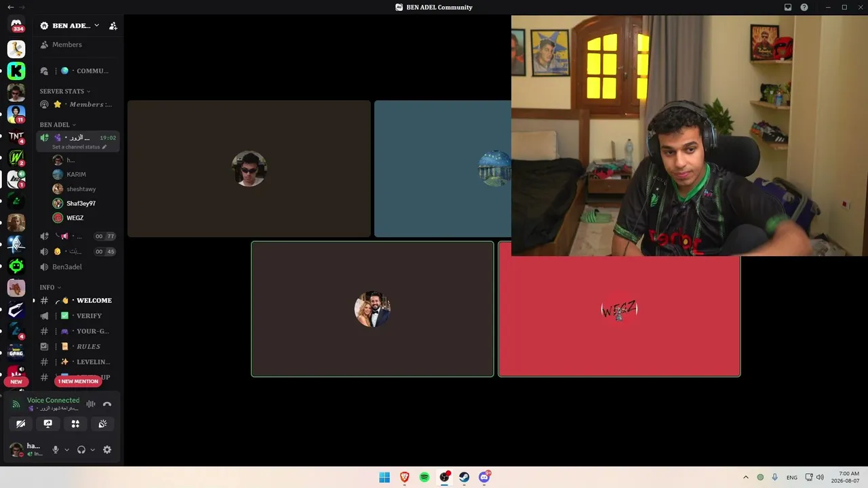Start an activity with the shapes icon
The width and height of the screenshot is (868, 488).
coord(75,424)
